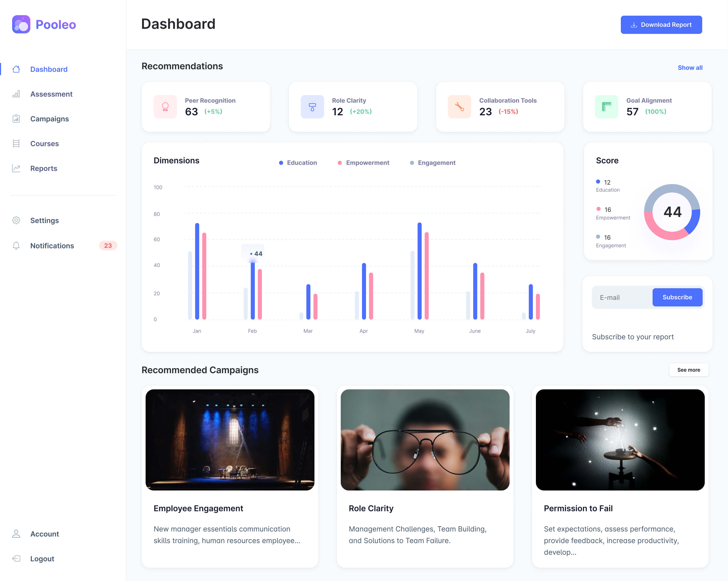Click the Account person icon

pos(16,534)
